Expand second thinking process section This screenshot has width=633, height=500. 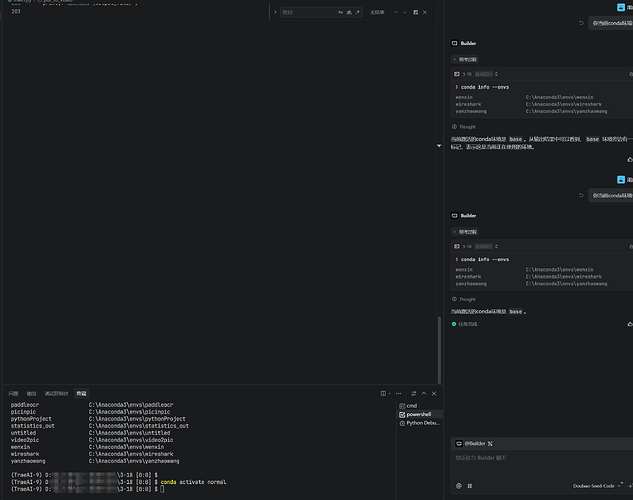(x=465, y=232)
